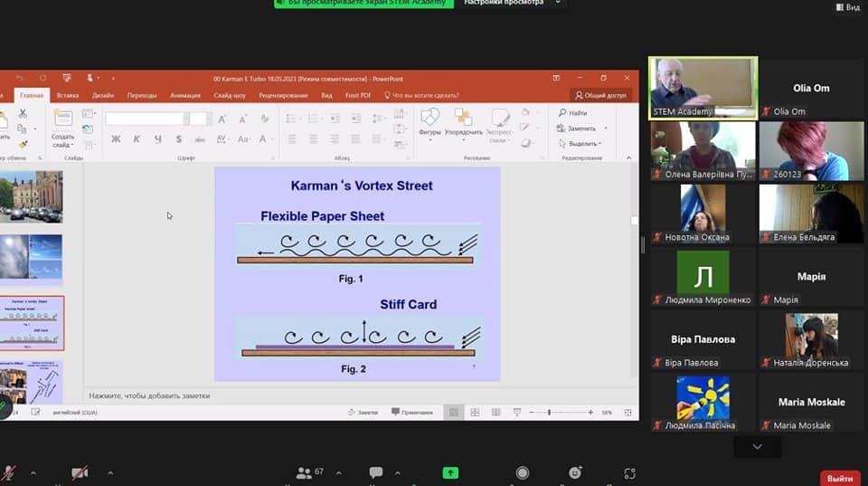Show more participants with the down chevron

click(x=757, y=447)
